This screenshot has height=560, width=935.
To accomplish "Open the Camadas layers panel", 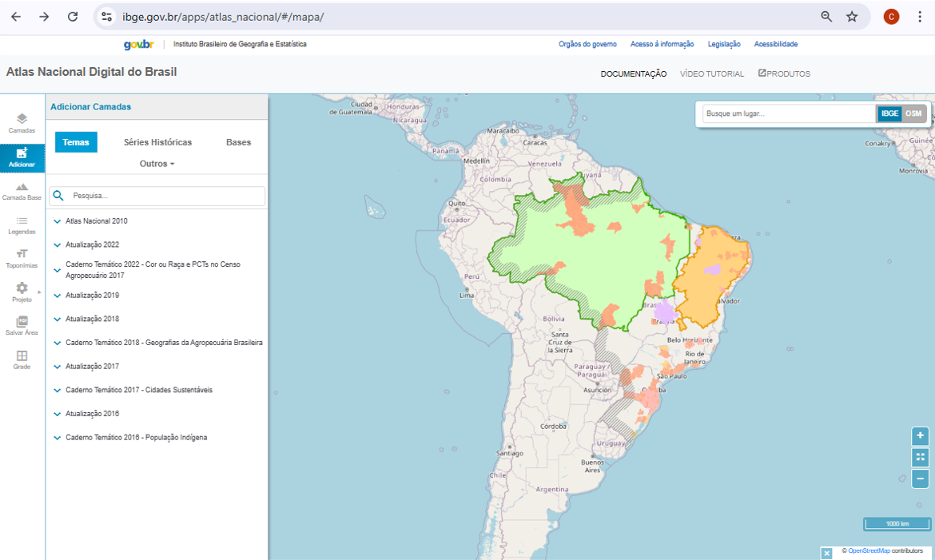I will 22,123.
